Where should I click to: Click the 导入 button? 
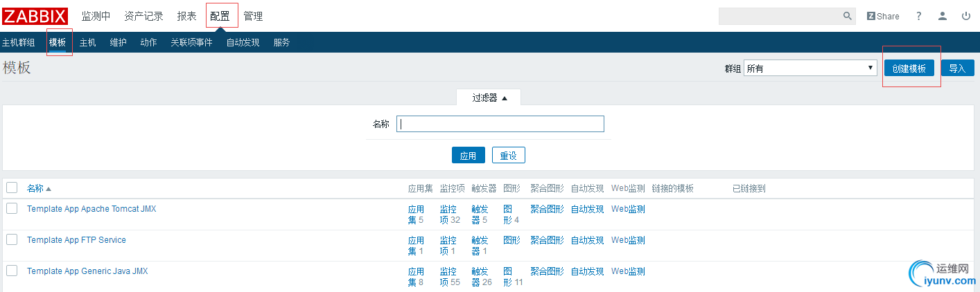[957, 68]
